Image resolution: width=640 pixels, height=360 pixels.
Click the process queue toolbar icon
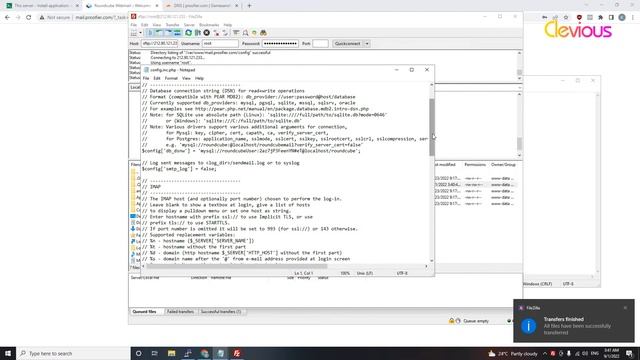(x=198, y=33)
